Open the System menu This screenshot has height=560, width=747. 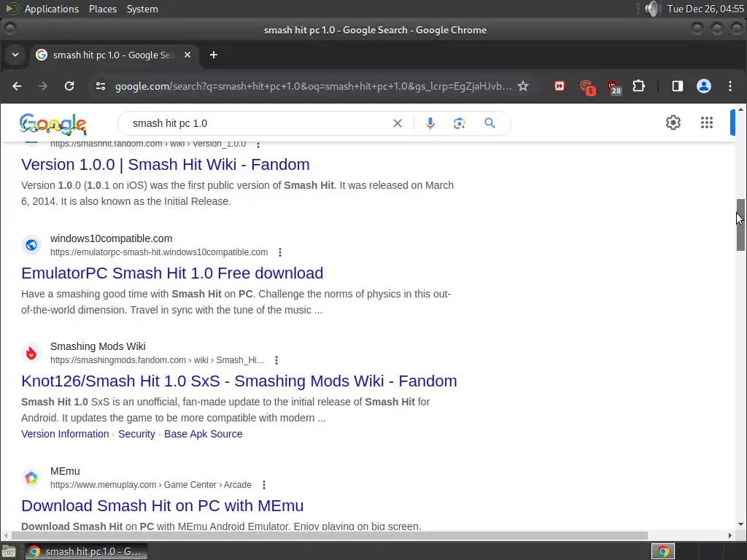click(142, 9)
